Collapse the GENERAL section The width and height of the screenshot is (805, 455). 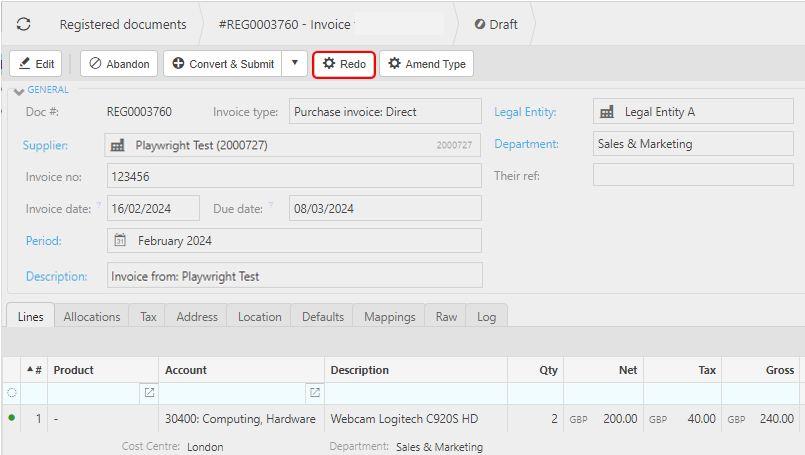pos(19,91)
